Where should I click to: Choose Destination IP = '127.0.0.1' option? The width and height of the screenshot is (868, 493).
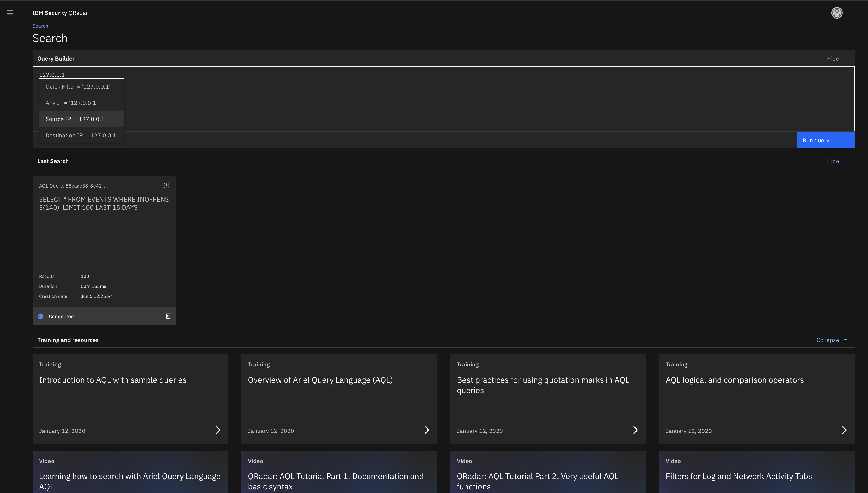click(x=81, y=135)
